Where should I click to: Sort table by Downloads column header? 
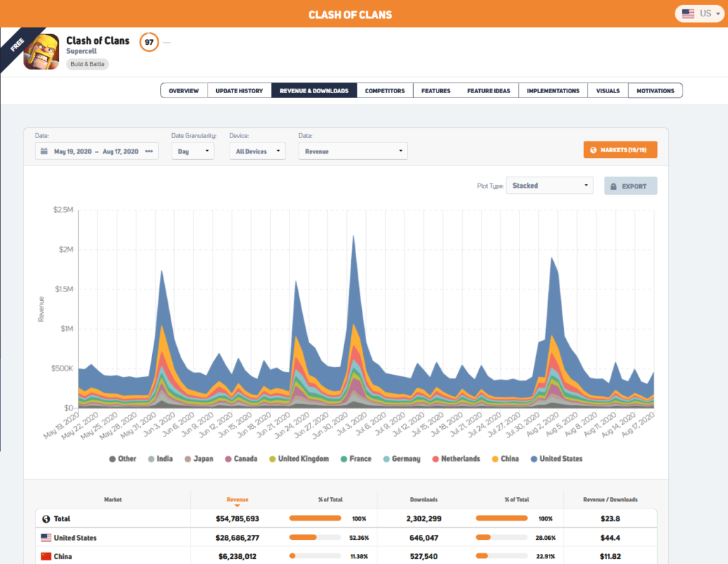click(x=424, y=500)
